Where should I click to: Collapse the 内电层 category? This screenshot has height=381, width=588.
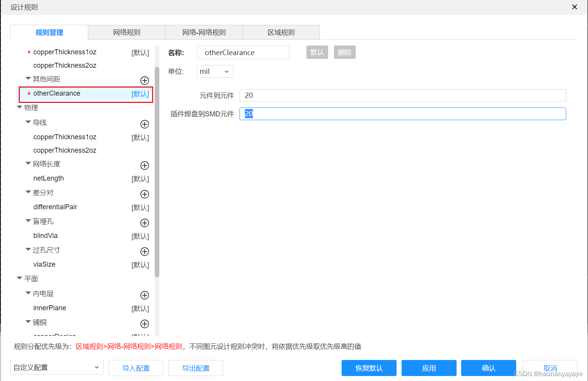coord(28,293)
